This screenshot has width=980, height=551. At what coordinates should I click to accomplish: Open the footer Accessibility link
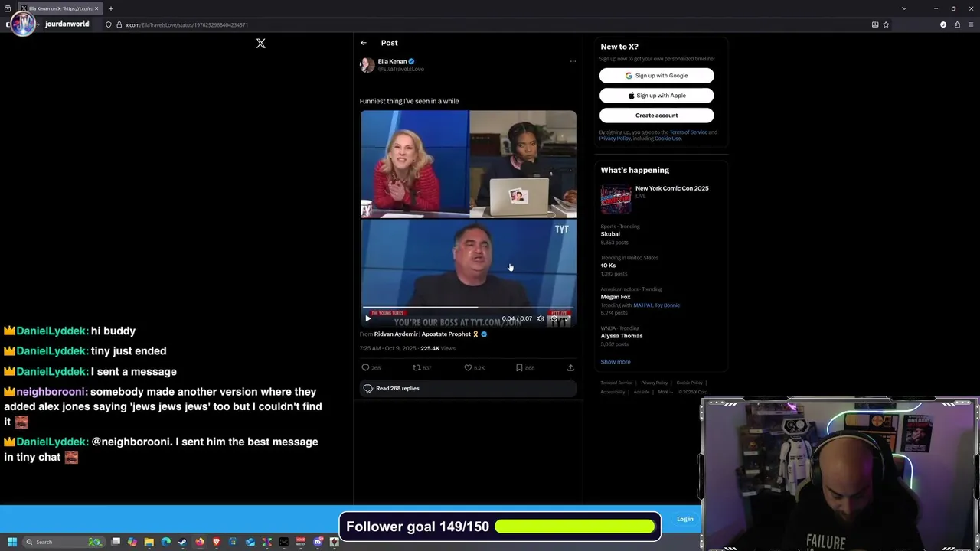pos(612,392)
